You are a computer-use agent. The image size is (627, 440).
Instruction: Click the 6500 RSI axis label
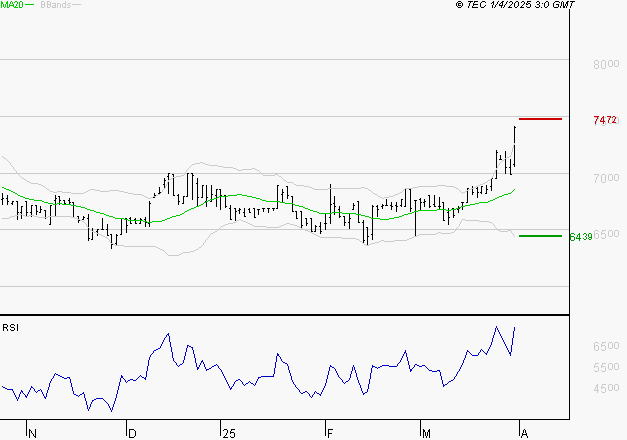pyautogui.click(x=604, y=346)
